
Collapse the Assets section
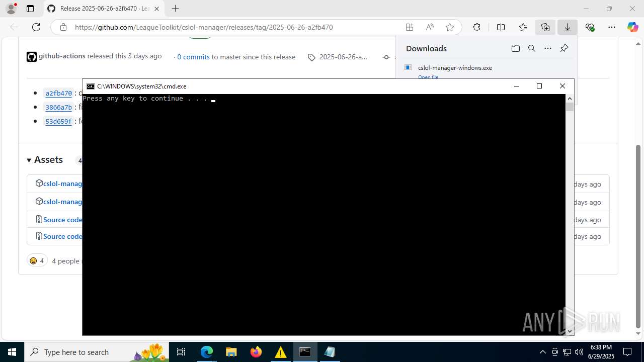pos(45,160)
